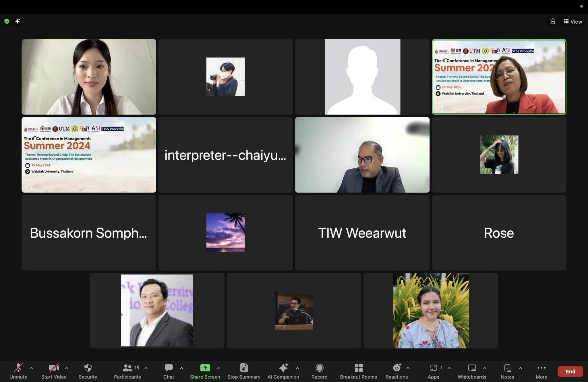
Task: Expand video options arrow beside Start Video
Action: point(67,368)
